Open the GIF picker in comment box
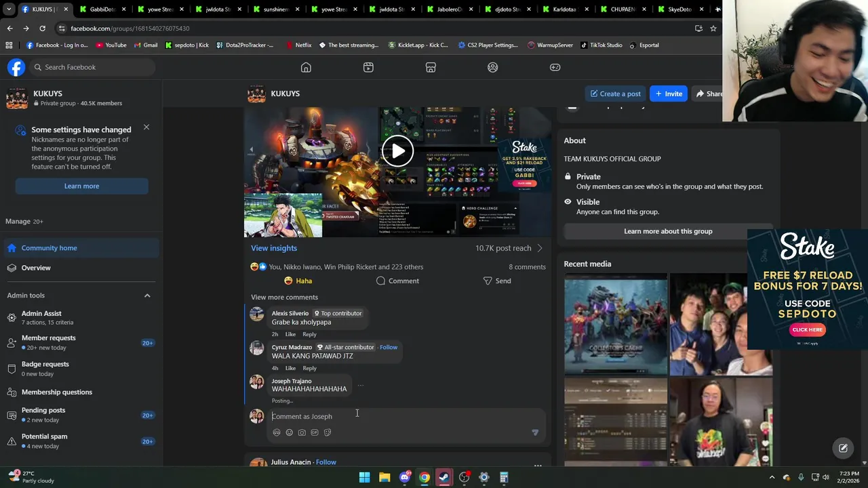868x488 pixels. 315,432
